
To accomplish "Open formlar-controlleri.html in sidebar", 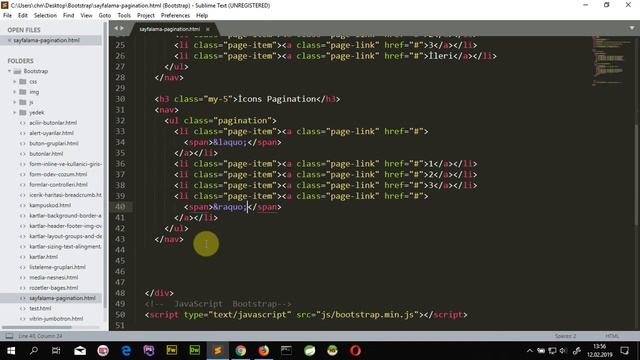I will [58, 184].
